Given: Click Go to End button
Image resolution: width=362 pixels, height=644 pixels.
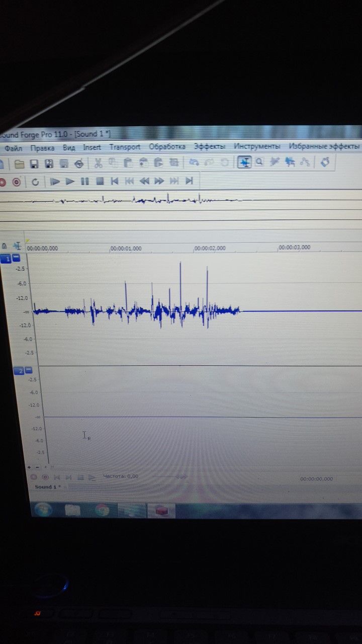Looking at the screenshot, I should [x=190, y=181].
